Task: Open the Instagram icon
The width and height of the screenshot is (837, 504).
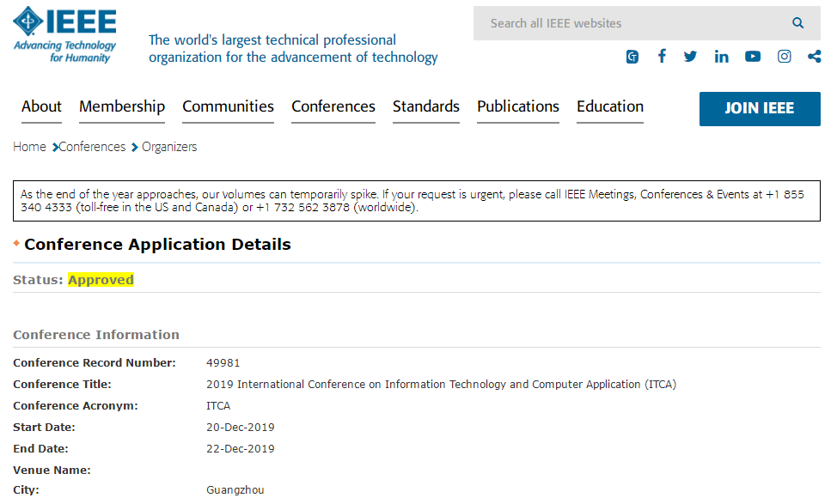Action: click(x=785, y=57)
